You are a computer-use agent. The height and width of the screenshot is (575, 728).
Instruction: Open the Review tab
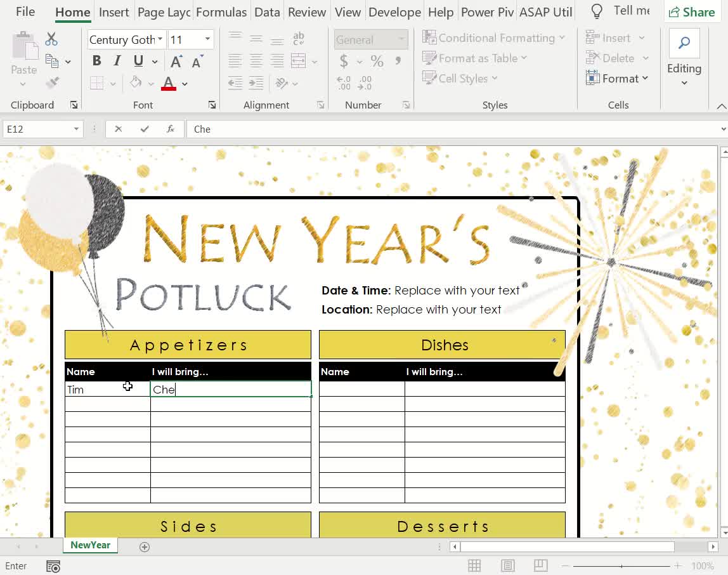pos(306,11)
